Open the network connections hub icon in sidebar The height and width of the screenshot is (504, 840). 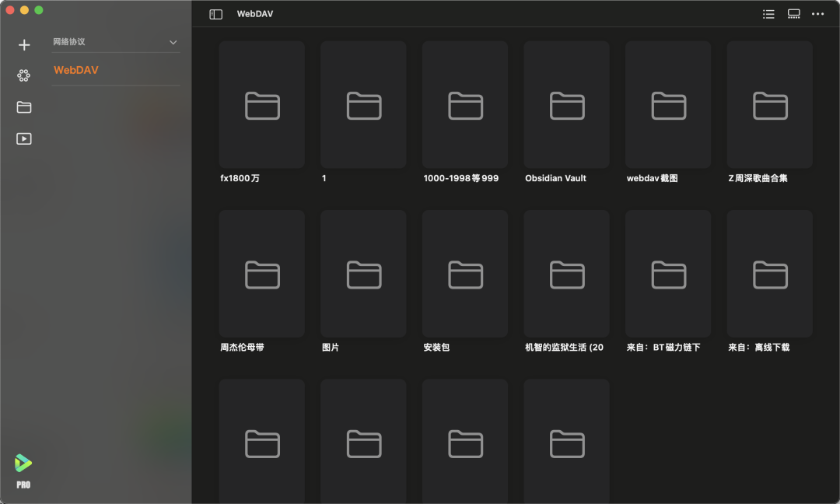(x=23, y=75)
